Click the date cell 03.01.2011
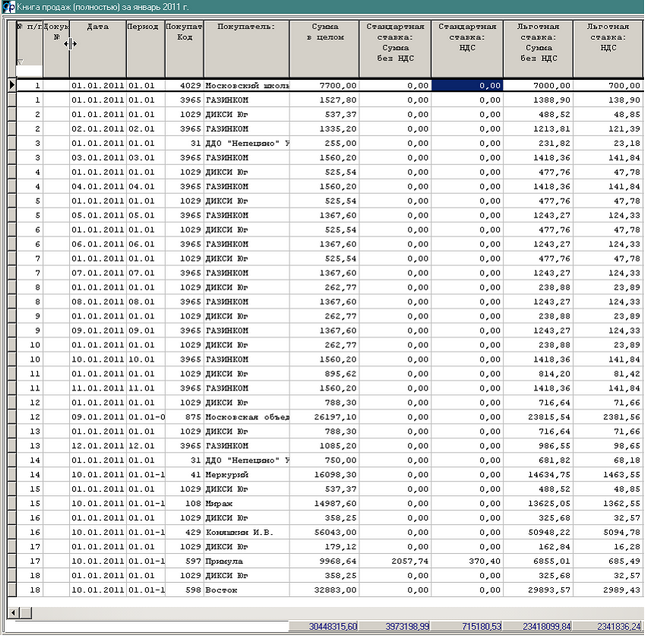The height and width of the screenshot is (636, 645). coord(98,158)
